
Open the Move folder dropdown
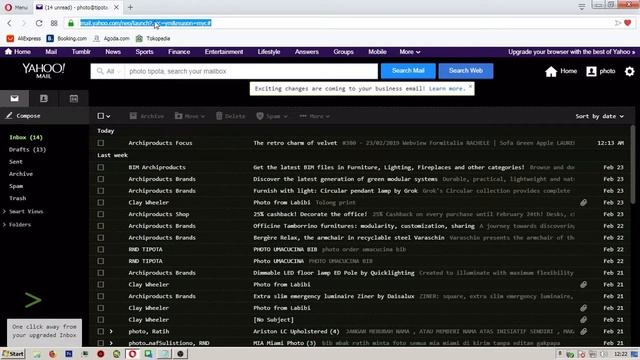point(190,116)
